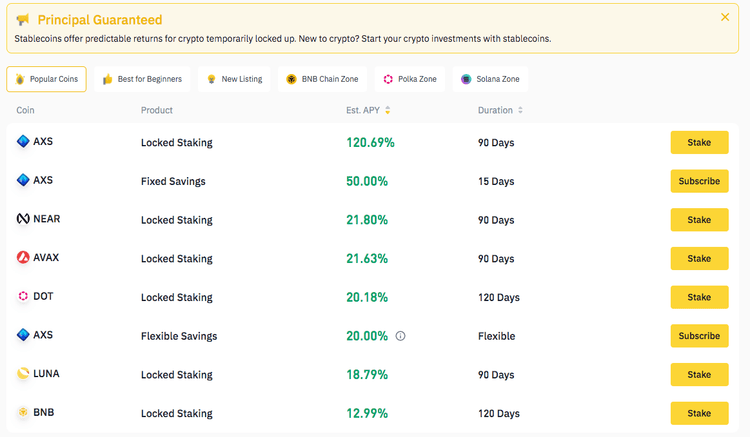This screenshot has height=437, width=750.
Task: Click AXS coin icon in Fixed Savings row
Action: [23, 180]
